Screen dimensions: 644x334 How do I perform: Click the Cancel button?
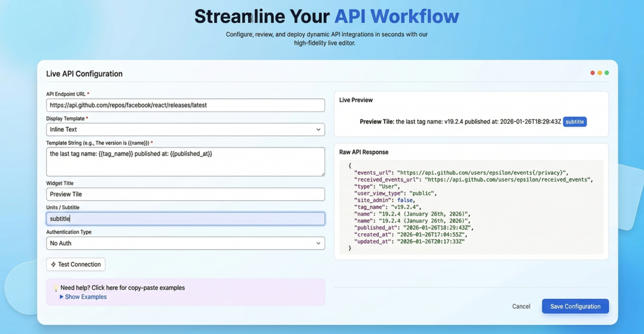pos(521,306)
